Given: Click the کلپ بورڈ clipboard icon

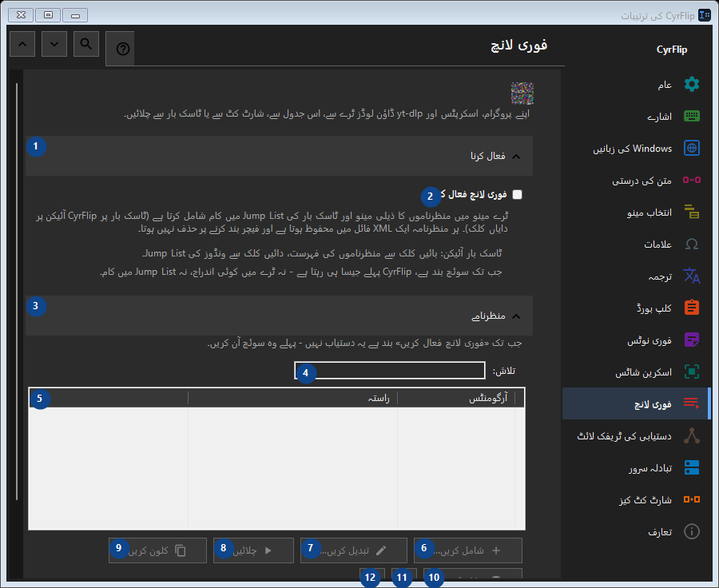Looking at the screenshot, I should 692,308.
